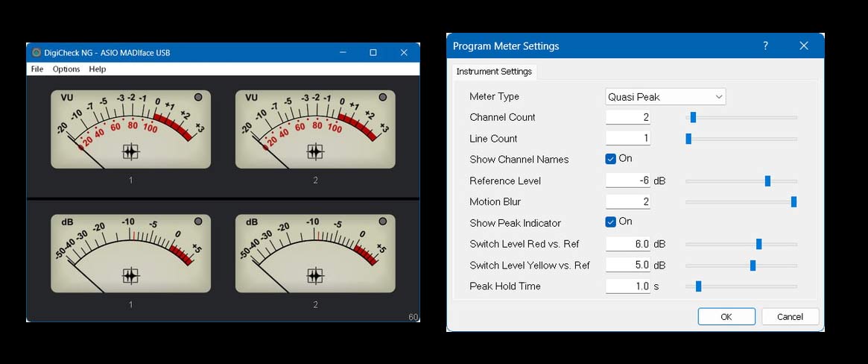Click the crosshair emblem on bottom-right dB meter
Viewport: 868px width, 364px height.
[315, 276]
